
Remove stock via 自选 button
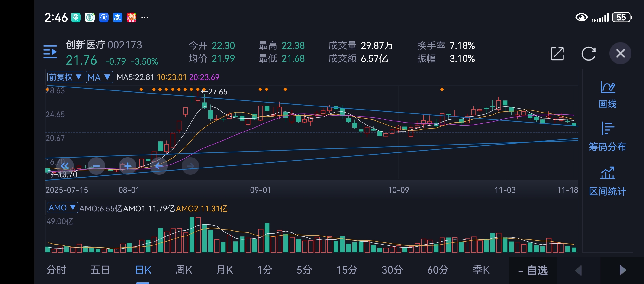533,271
